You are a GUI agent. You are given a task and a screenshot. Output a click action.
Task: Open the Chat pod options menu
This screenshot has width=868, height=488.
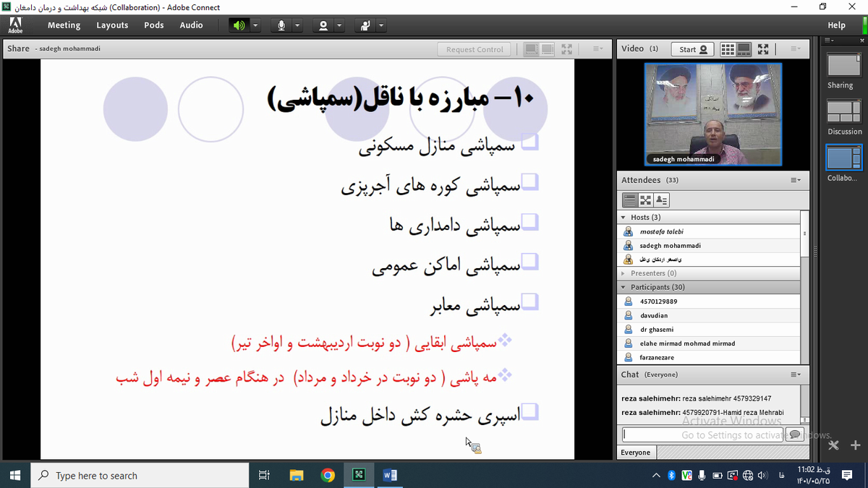[795, 374]
